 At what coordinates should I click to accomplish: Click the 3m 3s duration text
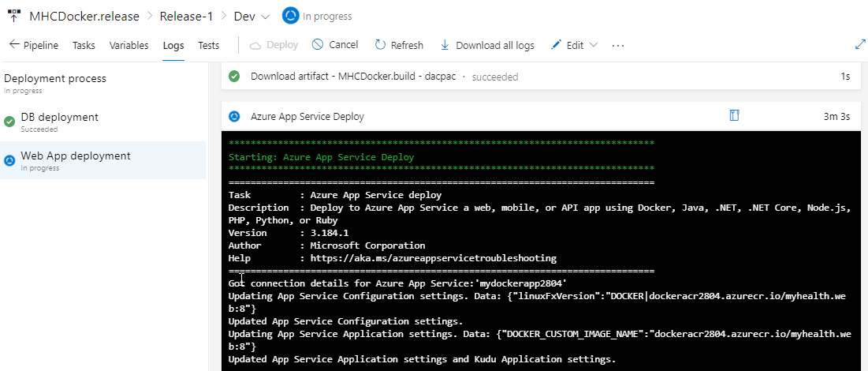point(836,117)
